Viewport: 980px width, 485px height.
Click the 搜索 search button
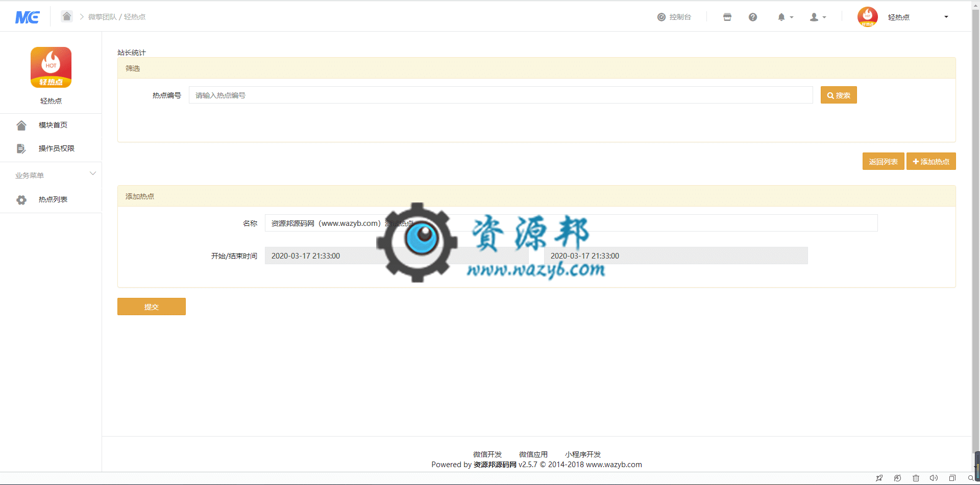click(x=839, y=95)
